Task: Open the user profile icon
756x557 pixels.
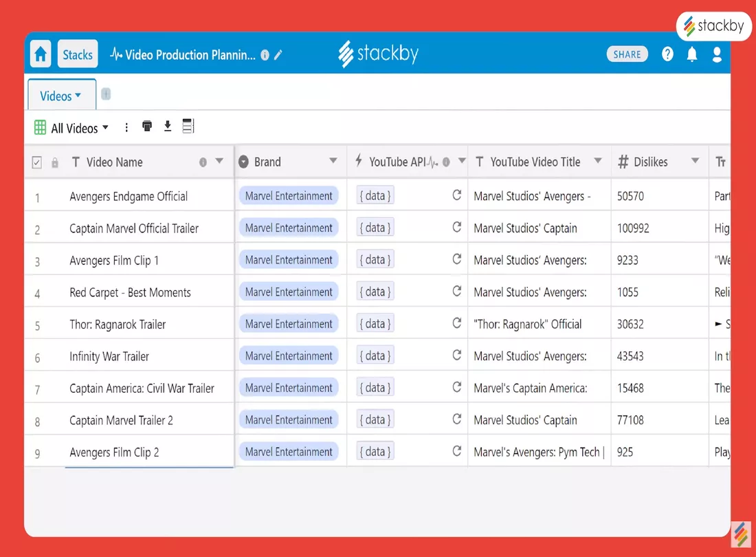Action: (x=717, y=54)
